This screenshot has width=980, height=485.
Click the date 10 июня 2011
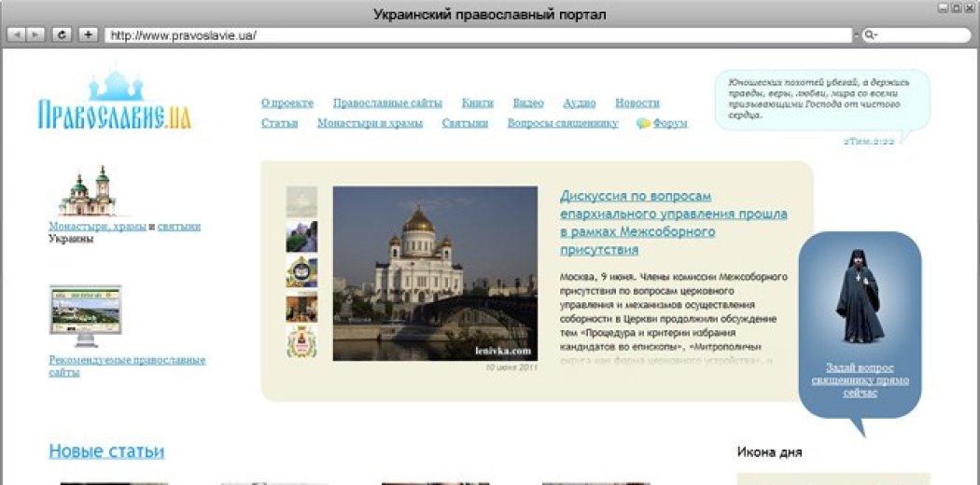[x=511, y=367]
